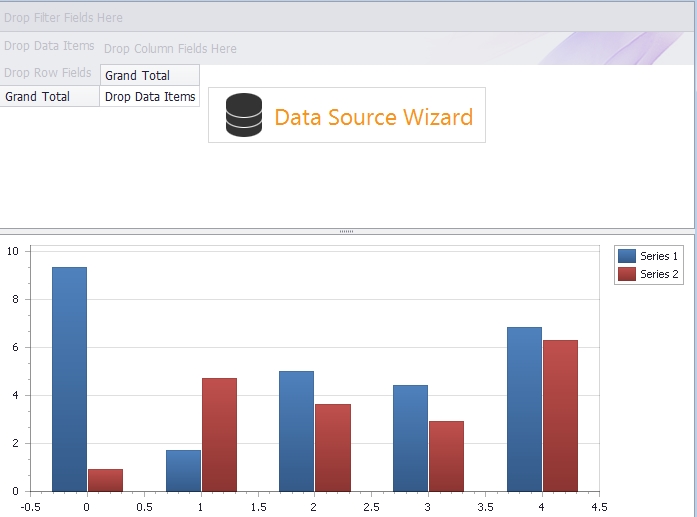Select the red Series 2 bar at 3
This screenshot has width=697, height=517.
click(446, 456)
